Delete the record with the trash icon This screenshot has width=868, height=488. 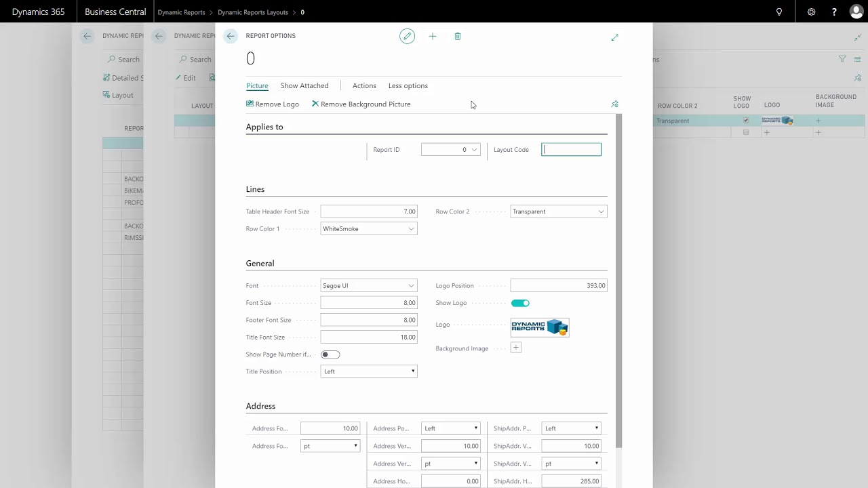point(458,37)
